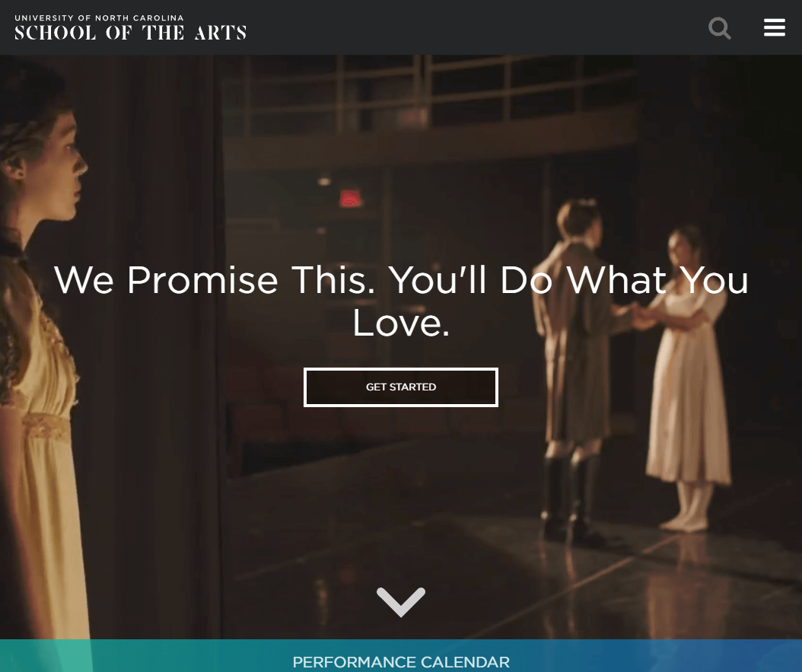
Task: Click the "We Promise This" headline
Action: coord(401,301)
